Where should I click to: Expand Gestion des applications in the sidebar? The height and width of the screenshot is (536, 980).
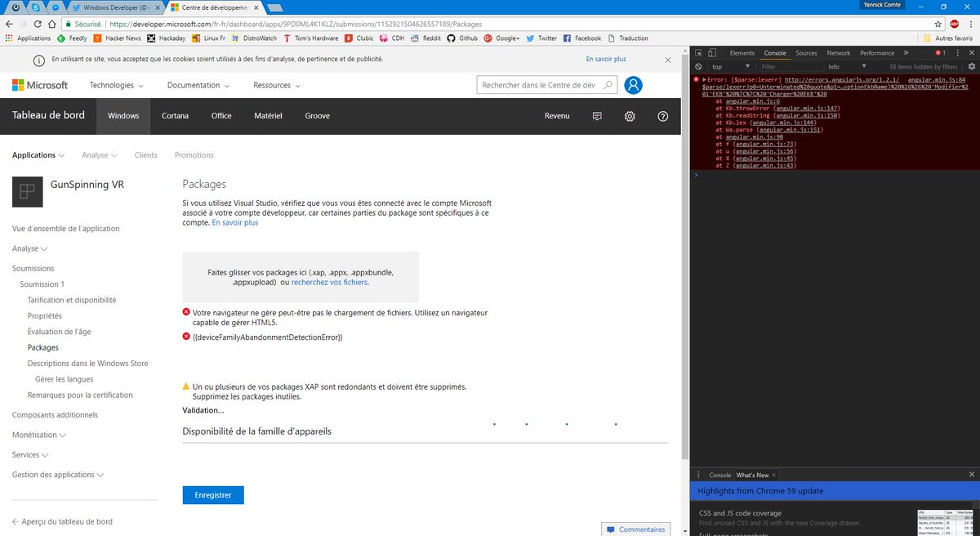coord(58,475)
